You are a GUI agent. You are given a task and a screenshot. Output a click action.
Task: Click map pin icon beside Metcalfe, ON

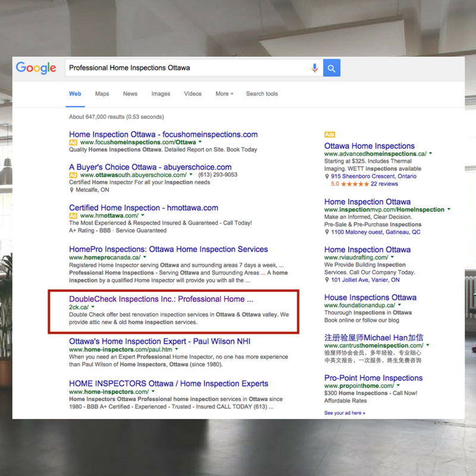click(71, 190)
